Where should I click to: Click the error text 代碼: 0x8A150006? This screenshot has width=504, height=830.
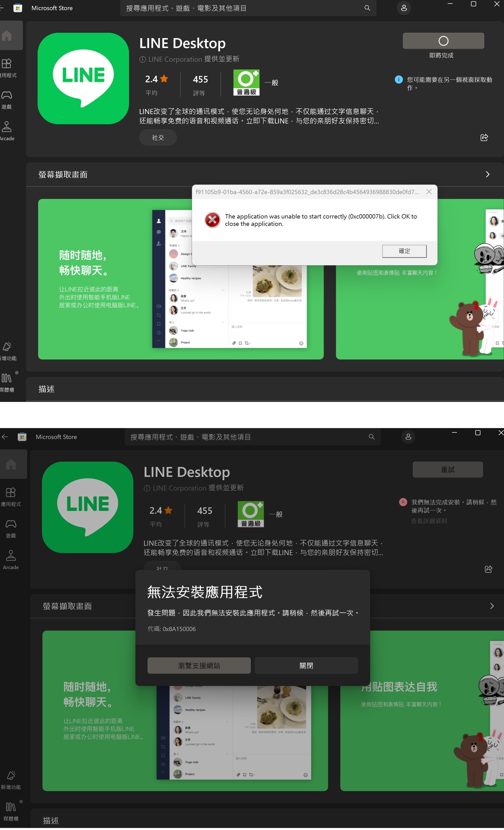pos(171,629)
